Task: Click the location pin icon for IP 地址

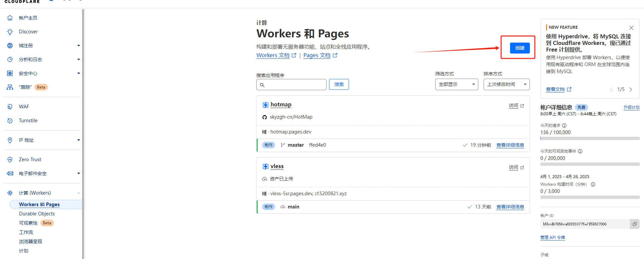Action: coord(10,140)
